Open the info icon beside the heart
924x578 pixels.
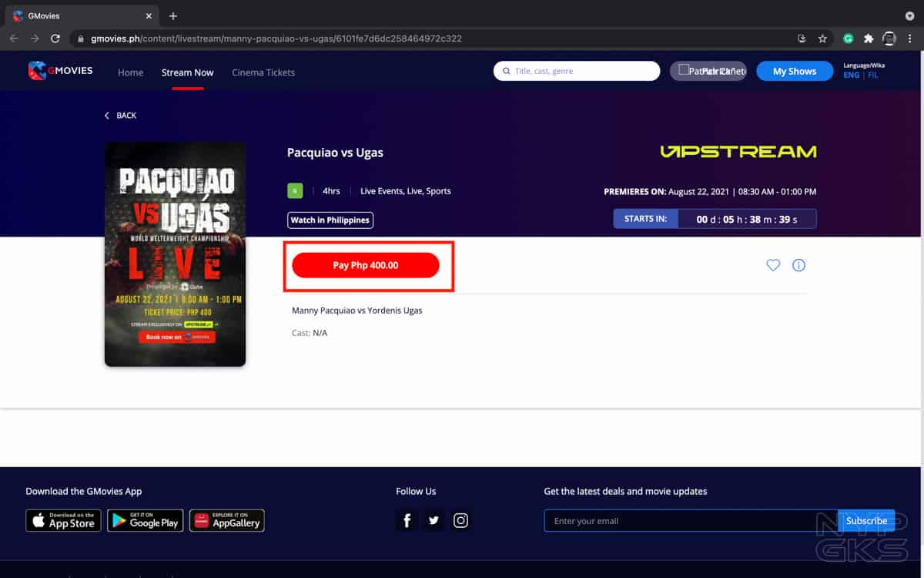click(x=798, y=265)
